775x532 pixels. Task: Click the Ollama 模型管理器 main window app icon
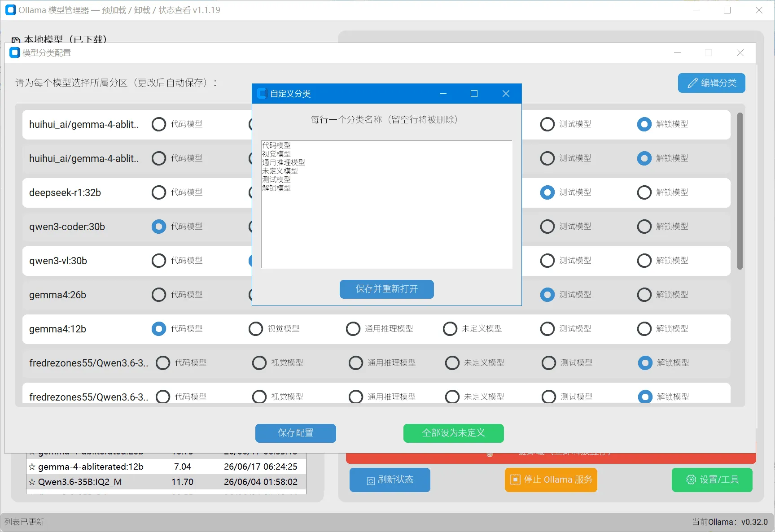(11, 10)
